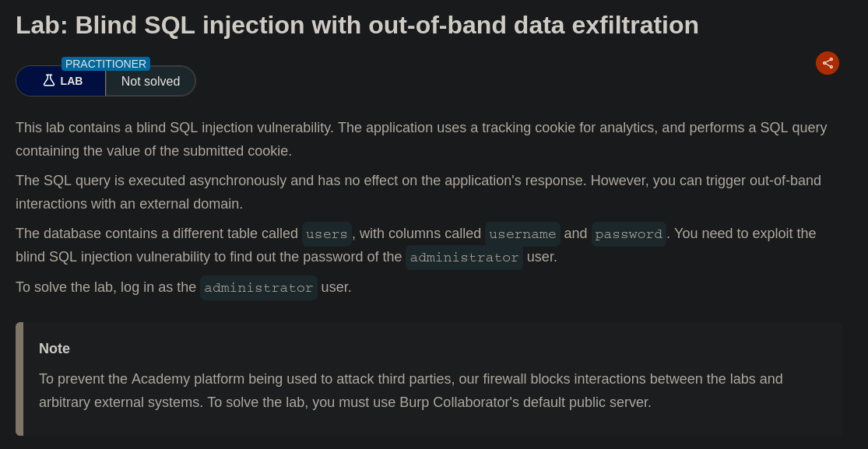Click "administrator" code before the word "user." in the password sentence
The height and width of the screenshot is (449, 868).
click(464, 258)
